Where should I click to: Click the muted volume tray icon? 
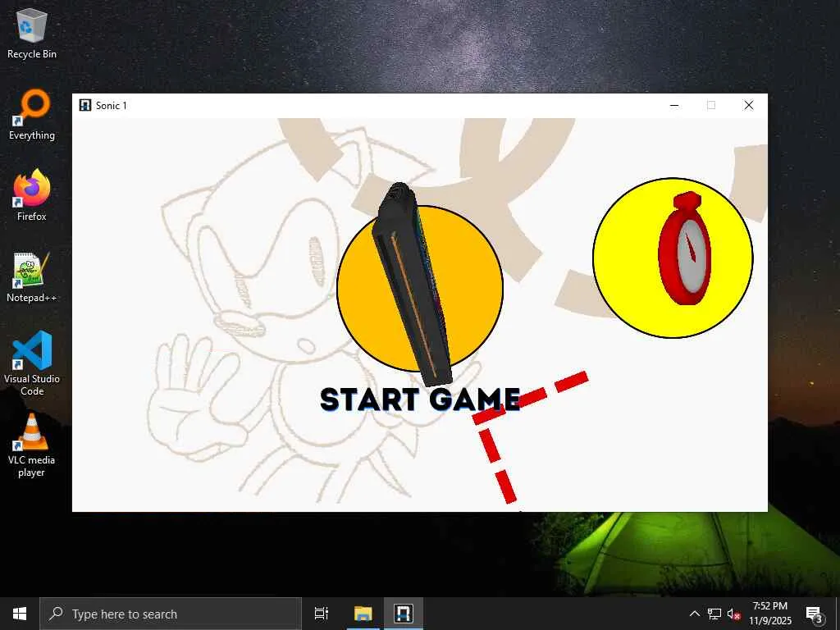click(x=733, y=614)
